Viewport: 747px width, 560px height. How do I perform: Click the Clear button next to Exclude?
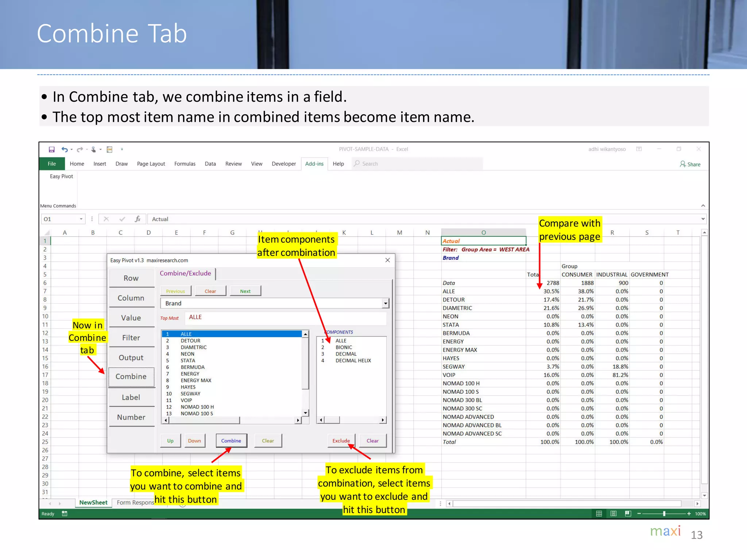click(x=372, y=441)
